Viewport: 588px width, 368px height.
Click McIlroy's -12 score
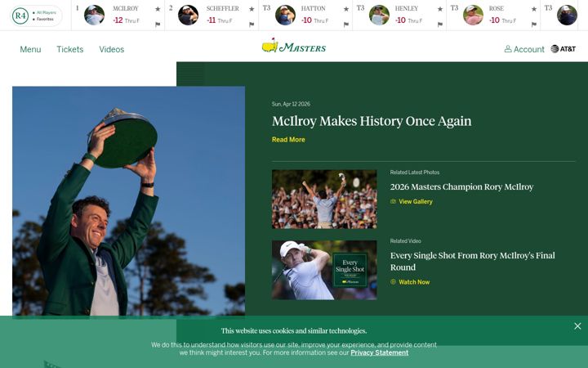(118, 20)
